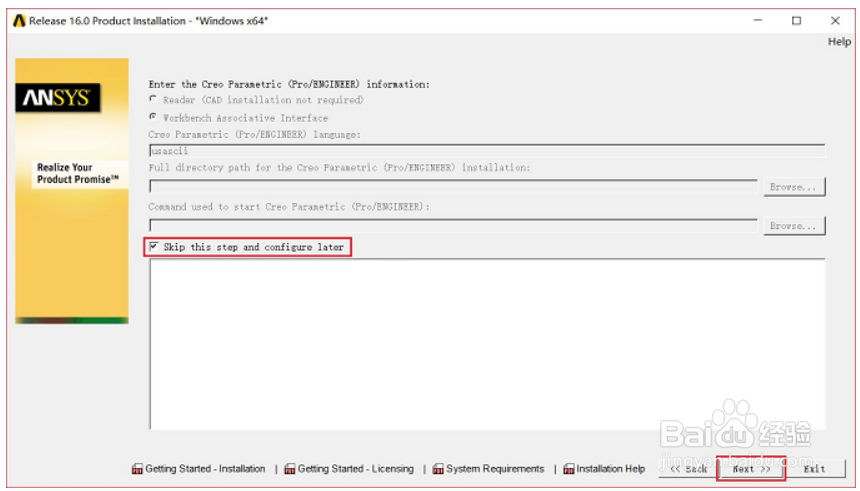Open Getting Started - Licensing link

pos(356,469)
